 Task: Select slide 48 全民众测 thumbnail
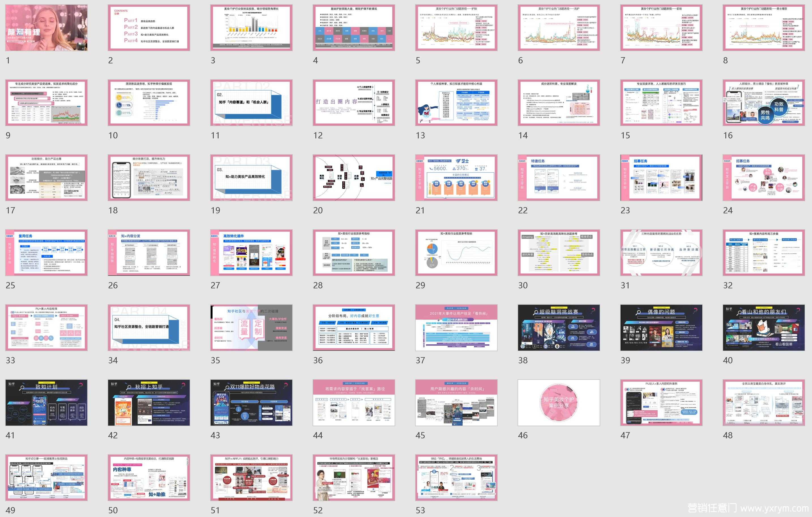pos(764,403)
